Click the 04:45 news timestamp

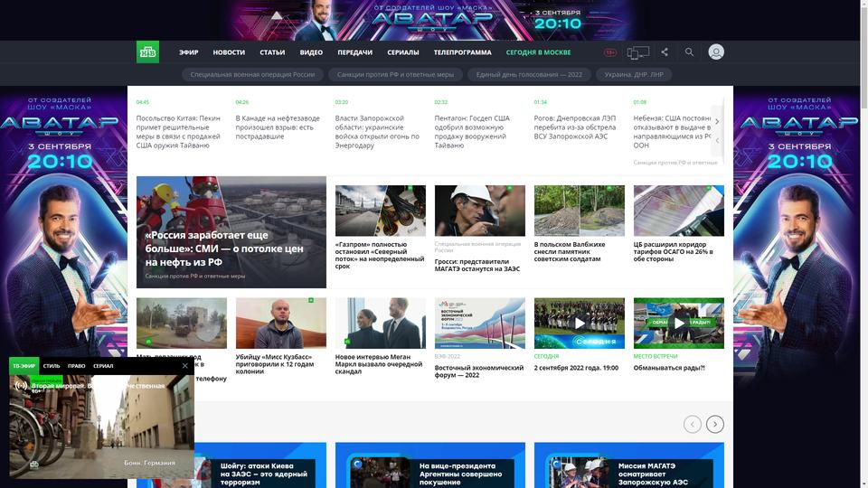click(142, 102)
